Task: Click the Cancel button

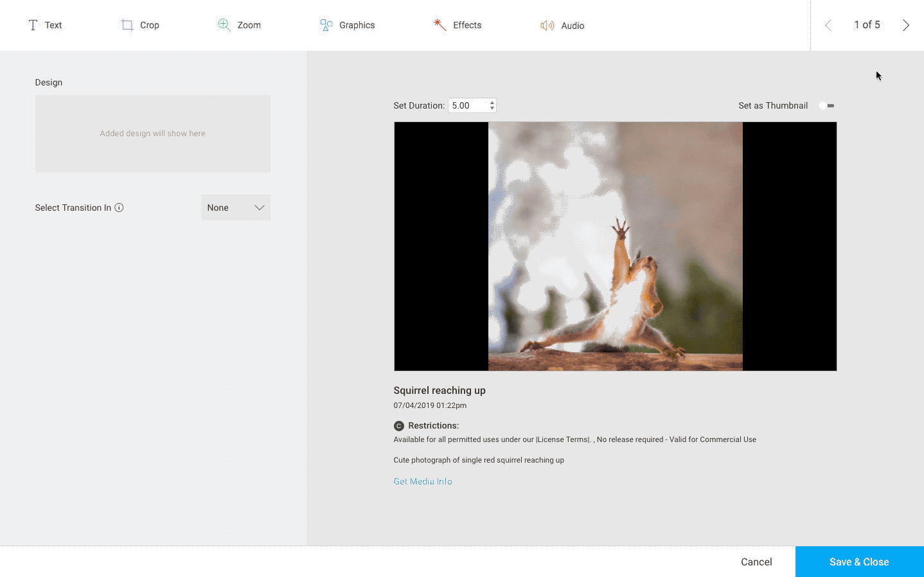Action: 756,562
